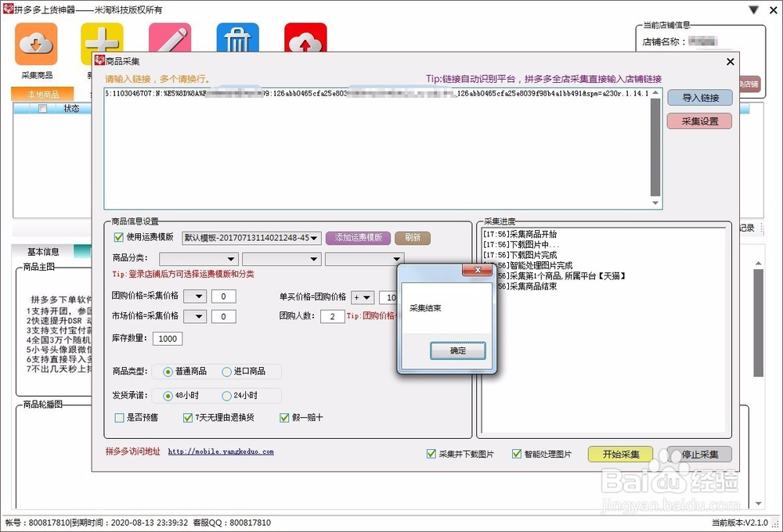
Task: Close the 商品采集 dialog with the X
Action: 730,62
